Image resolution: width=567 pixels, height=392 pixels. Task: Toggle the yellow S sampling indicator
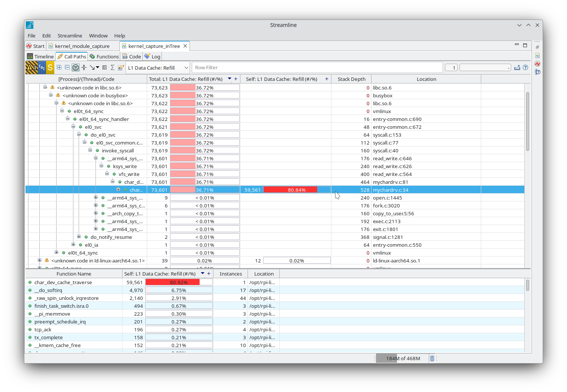50,67
